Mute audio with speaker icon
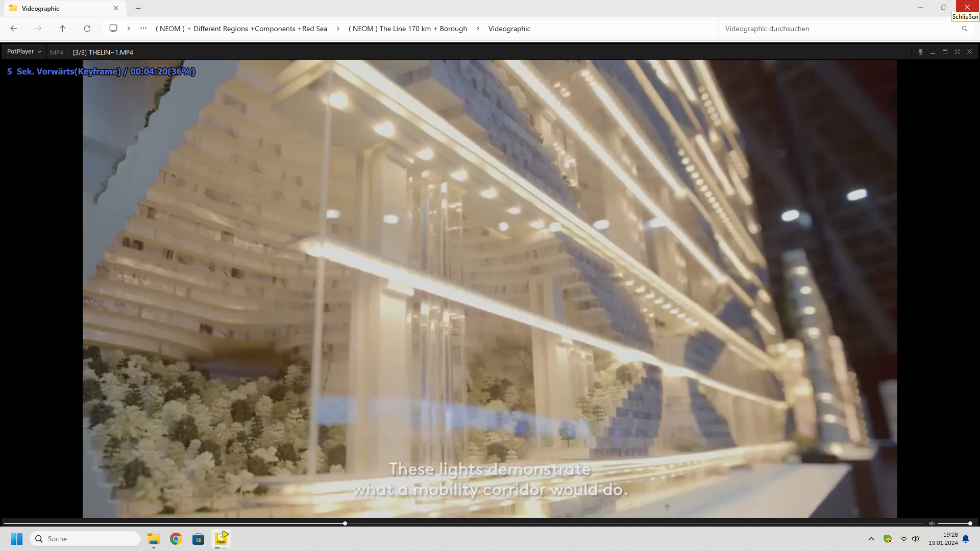This screenshot has width=980, height=551. tap(932, 523)
